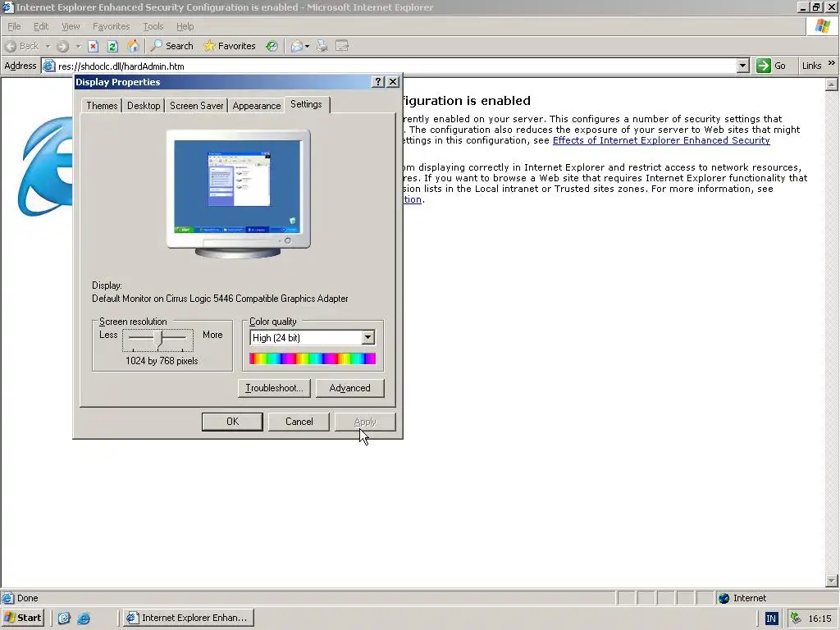The width and height of the screenshot is (840, 630).
Task: Click the Print toolbar icon
Action: tap(322, 46)
